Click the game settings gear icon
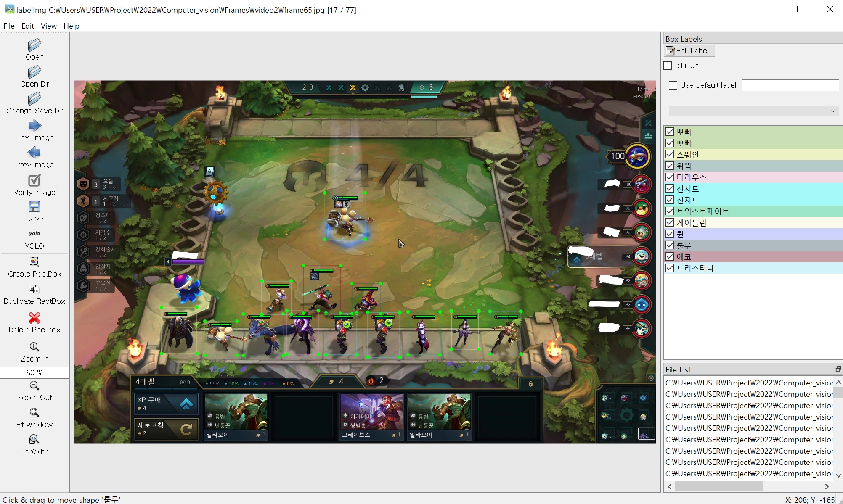The height and width of the screenshot is (504, 843). pyautogui.click(x=651, y=378)
